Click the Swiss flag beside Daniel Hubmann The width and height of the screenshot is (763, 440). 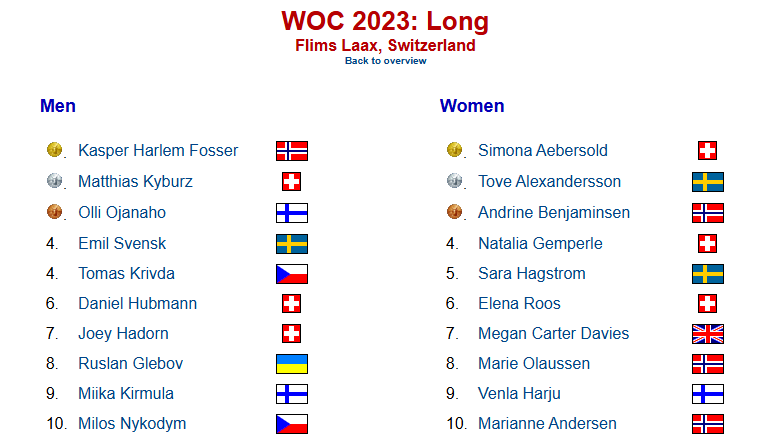pos(291,304)
